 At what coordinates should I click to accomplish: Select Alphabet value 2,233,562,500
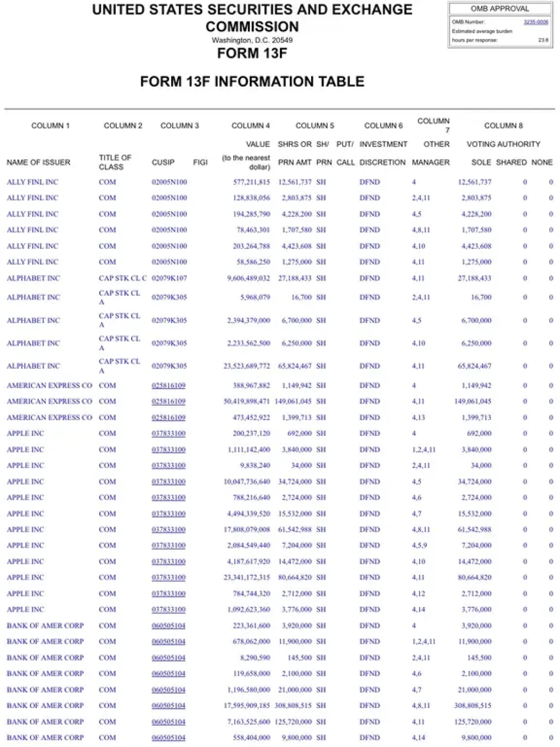(x=248, y=343)
